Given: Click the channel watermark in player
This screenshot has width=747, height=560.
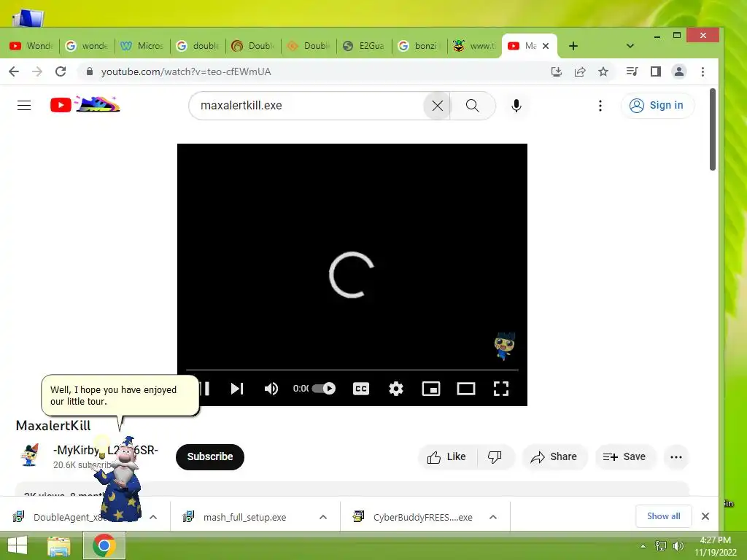Looking at the screenshot, I should pos(505,346).
